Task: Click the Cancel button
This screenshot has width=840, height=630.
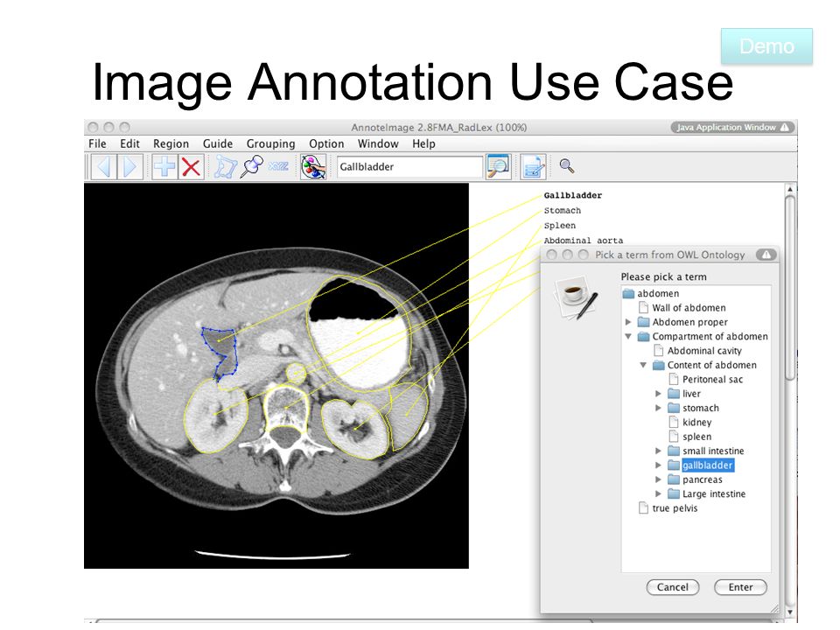Action: [x=672, y=587]
